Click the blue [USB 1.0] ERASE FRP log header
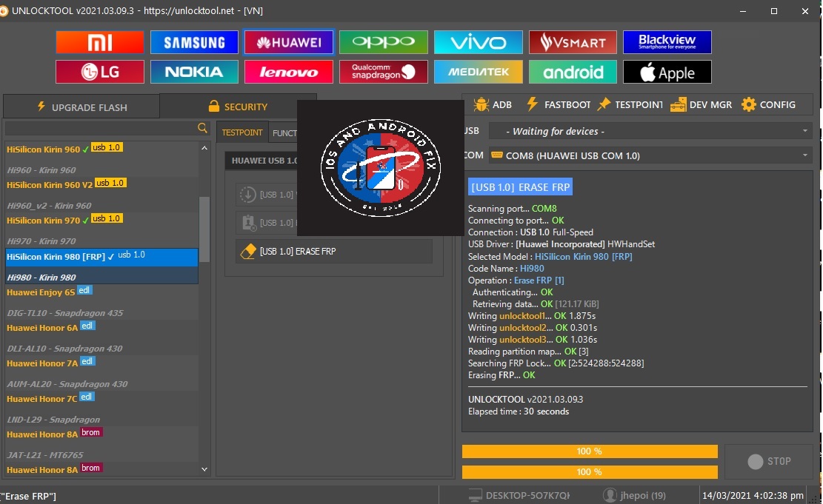The image size is (823, 504). 520,187
